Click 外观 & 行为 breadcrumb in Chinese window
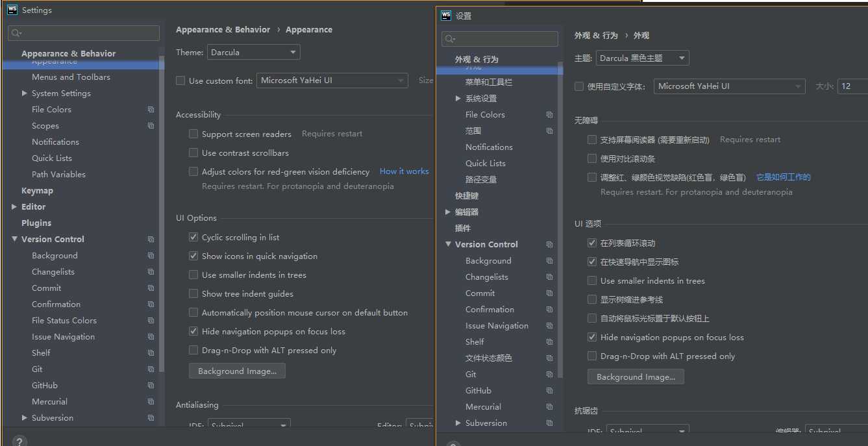Viewport: 868px width, 446px height. click(x=596, y=36)
